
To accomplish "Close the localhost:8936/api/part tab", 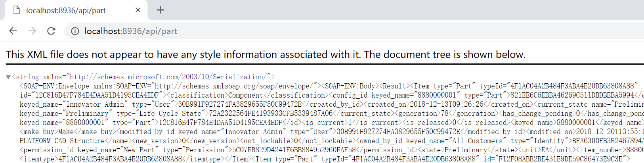I will (138, 10).
